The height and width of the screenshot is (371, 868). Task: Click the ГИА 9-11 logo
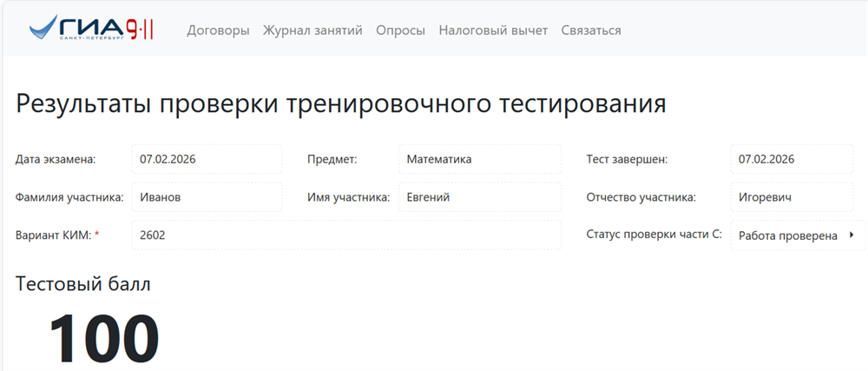(91, 29)
